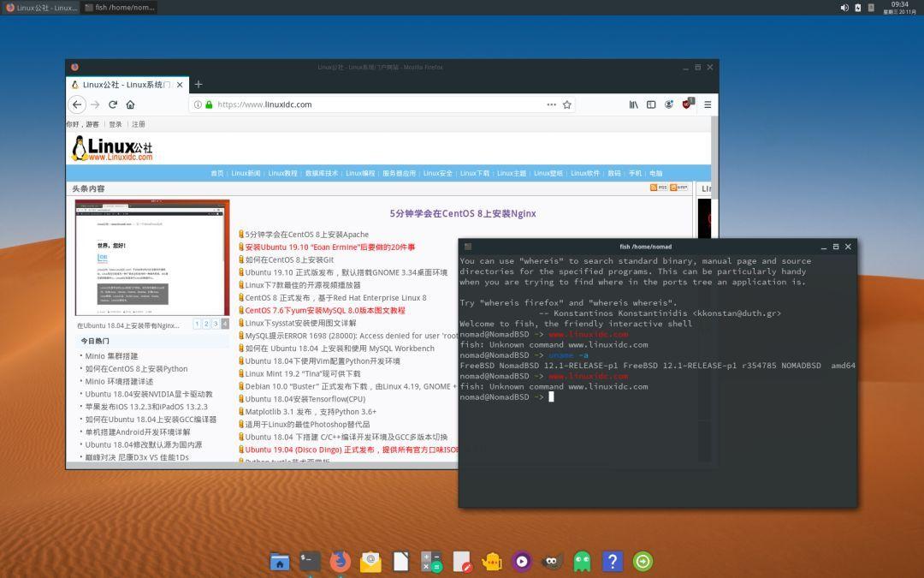Open 数据库技术 navigation item
The height and width of the screenshot is (578, 924).
click(322, 173)
